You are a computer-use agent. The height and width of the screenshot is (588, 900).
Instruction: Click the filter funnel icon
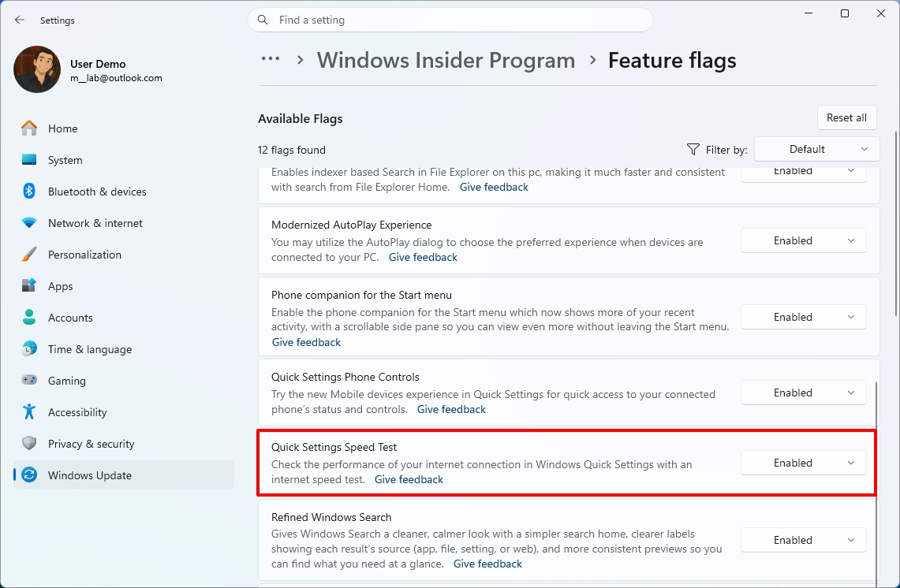[693, 150]
